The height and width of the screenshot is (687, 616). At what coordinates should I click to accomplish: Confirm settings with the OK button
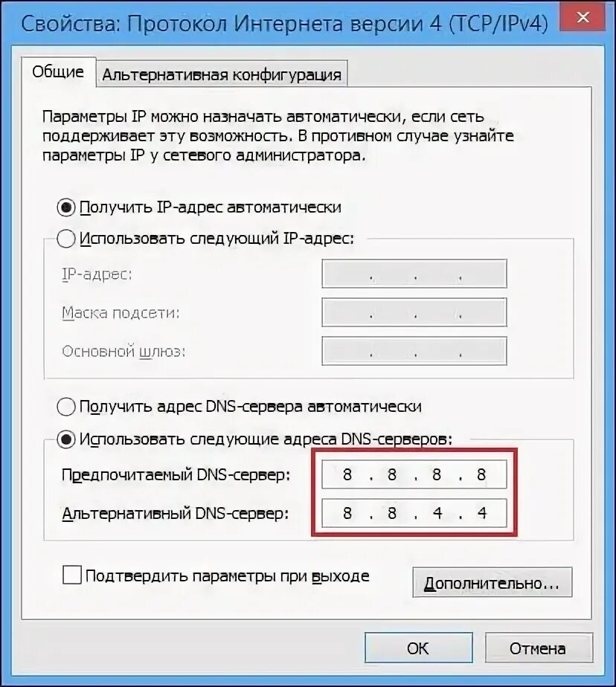point(418,648)
